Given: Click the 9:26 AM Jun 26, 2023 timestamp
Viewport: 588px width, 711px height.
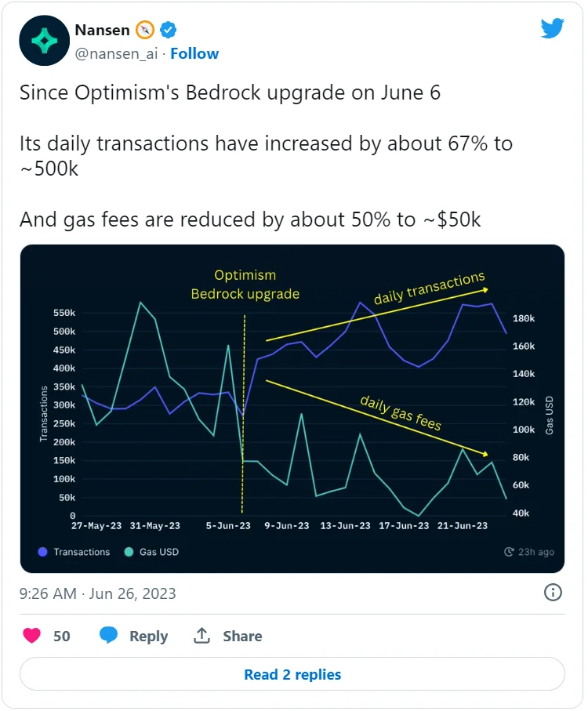Looking at the screenshot, I should [x=98, y=593].
